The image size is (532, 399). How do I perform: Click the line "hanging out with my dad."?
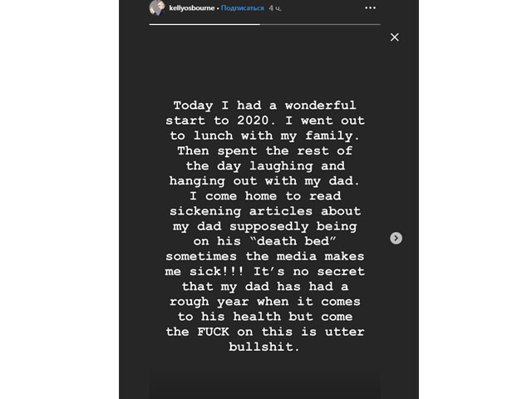[x=264, y=181]
